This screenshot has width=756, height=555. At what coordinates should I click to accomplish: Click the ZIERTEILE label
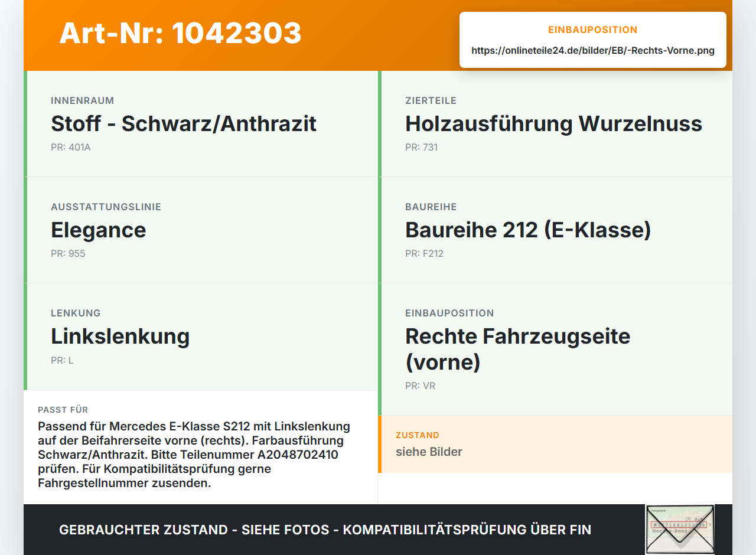coord(431,101)
